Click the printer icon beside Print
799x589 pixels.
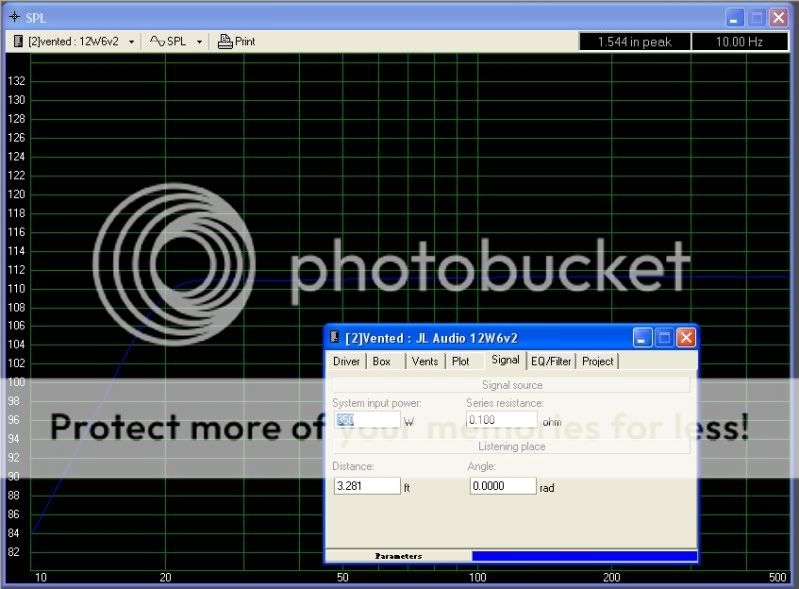[225, 42]
